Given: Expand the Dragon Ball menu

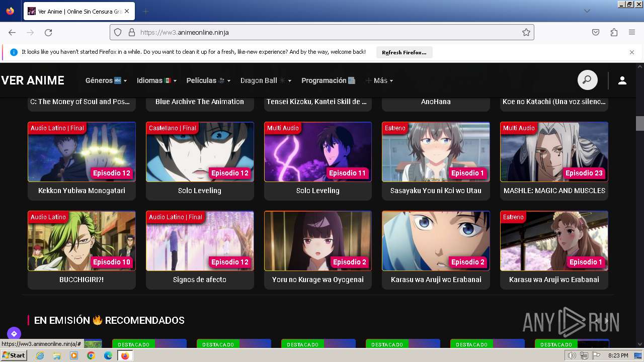Looking at the screenshot, I should pos(266,80).
